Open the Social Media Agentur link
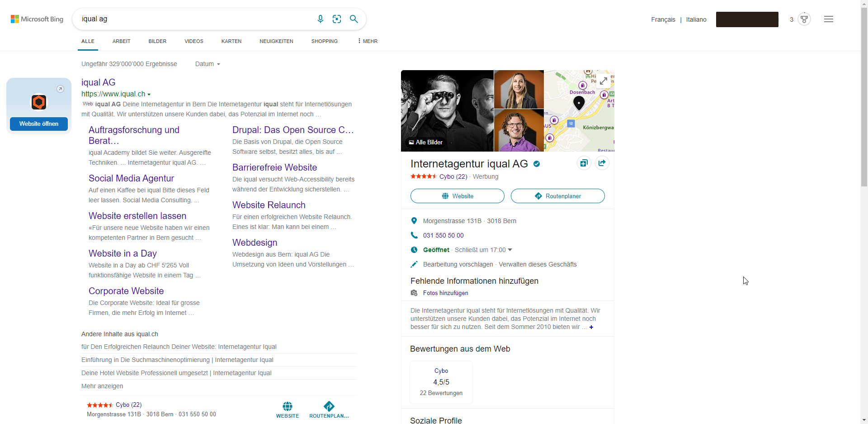This screenshot has height=424, width=868. (x=131, y=178)
